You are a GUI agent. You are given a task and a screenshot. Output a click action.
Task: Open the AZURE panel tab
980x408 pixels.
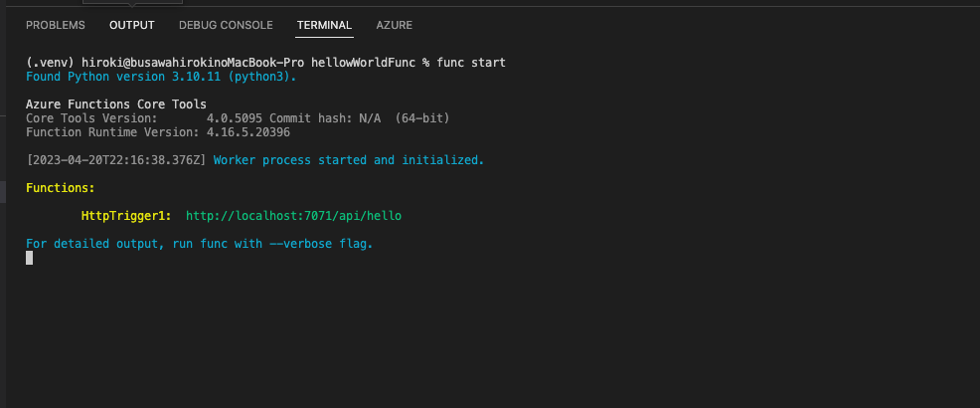coord(395,25)
